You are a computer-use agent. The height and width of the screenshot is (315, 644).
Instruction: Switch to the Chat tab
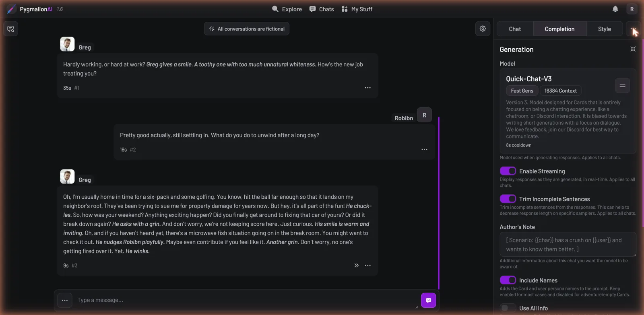pos(515,29)
